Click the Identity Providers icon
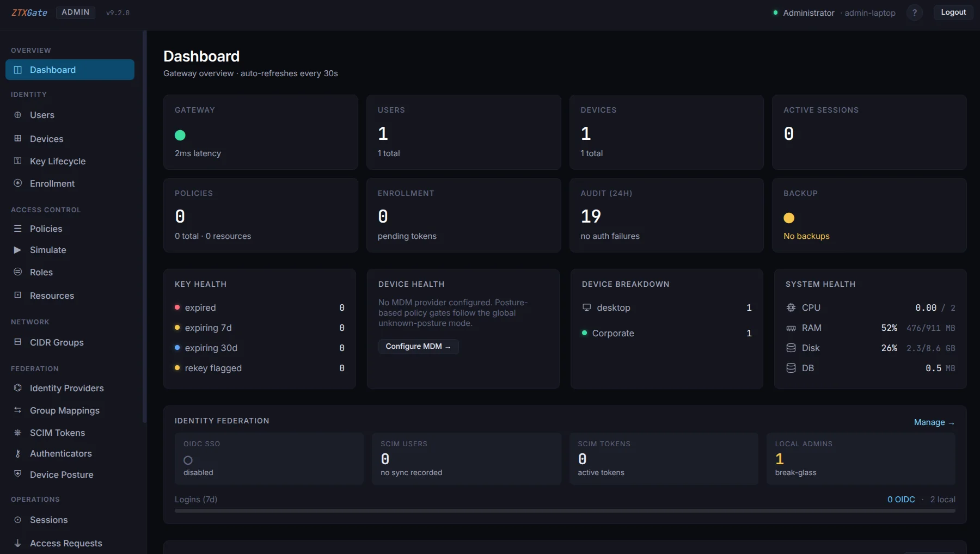This screenshot has width=980, height=554. tap(17, 387)
